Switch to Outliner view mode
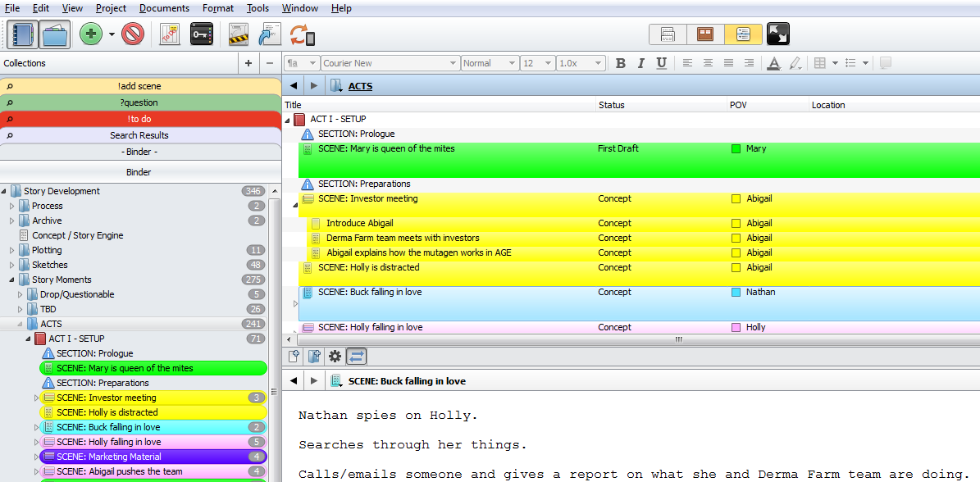Screen dimensions: 980x482 click(x=743, y=34)
